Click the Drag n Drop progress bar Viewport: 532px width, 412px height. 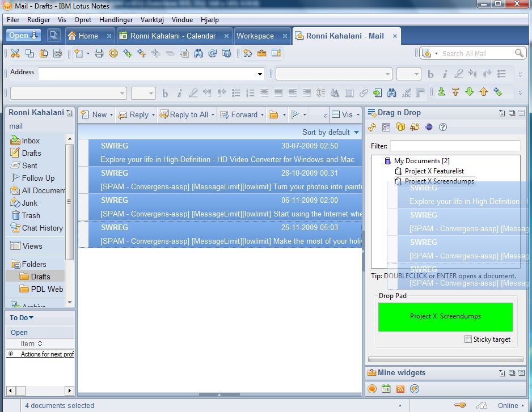(445, 359)
